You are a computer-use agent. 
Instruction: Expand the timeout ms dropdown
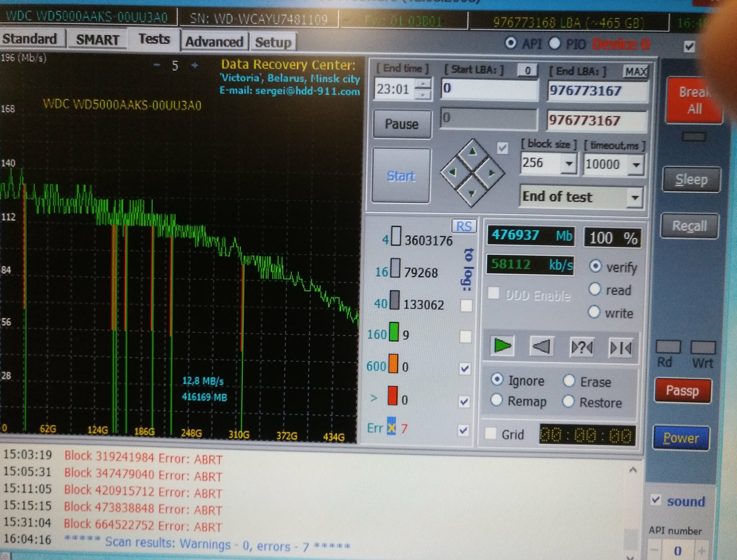[636, 165]
